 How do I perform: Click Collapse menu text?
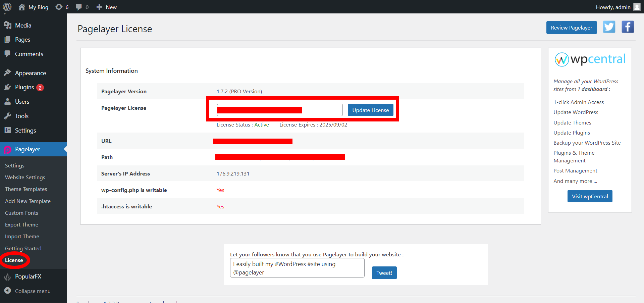point(33,291)
